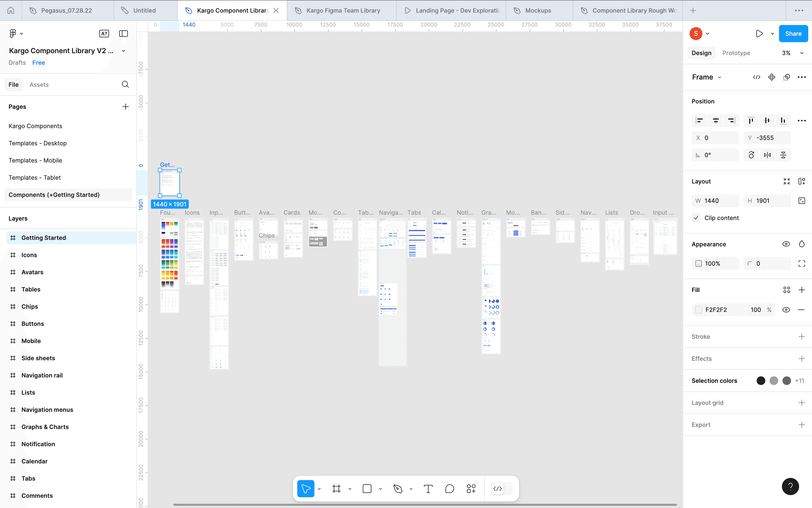812x508 pixels.
Task: Select the Text tool in bottom toolbar
Action: click(x=428, y=488)
